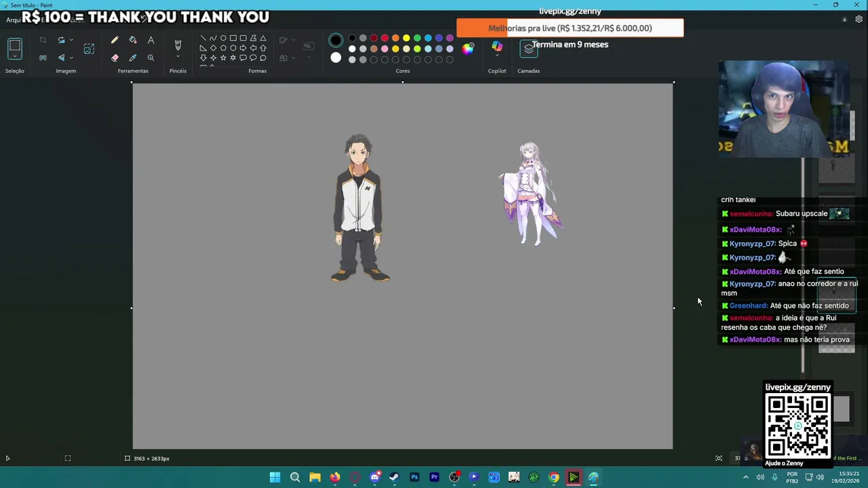
Task: Click the Subaru character on canvas
Action: tap(359, 207)
